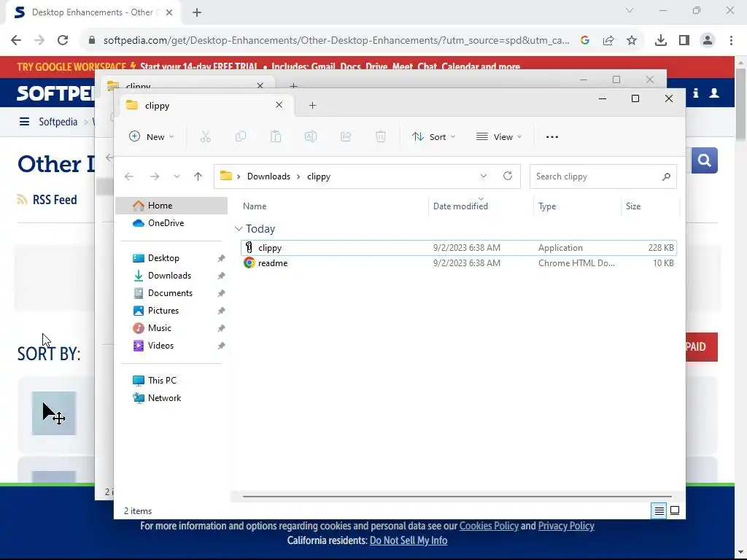Viewport: 747px width, 560px height.
Task: Open Chrome downloads icon
Action: point(661,41)
